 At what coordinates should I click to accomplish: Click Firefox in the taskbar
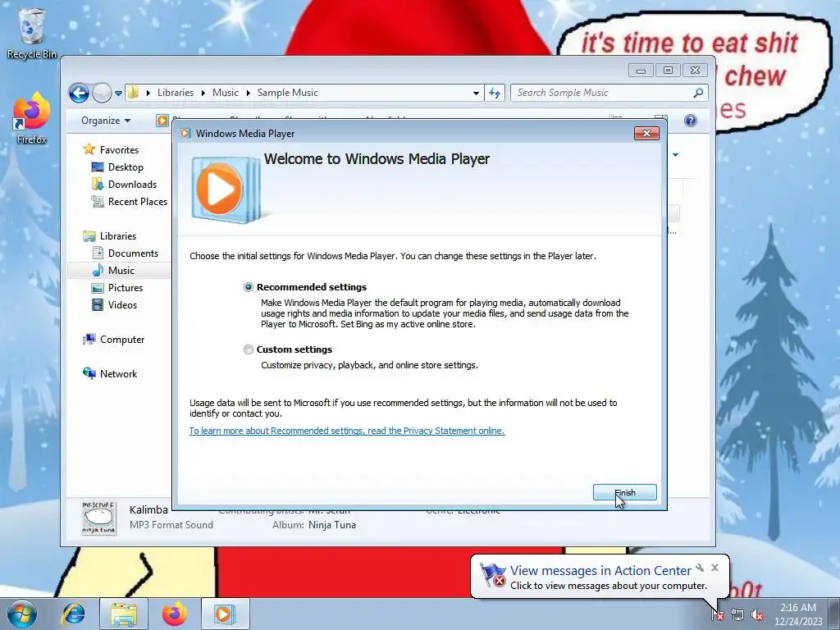(x=175, y=614)
